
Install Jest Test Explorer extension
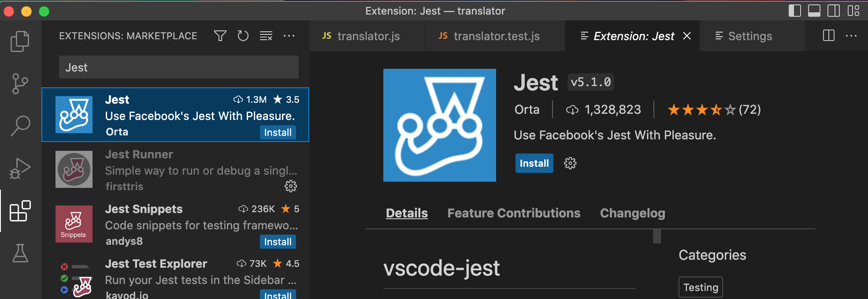pyautogui.click(x=278, y=294)
